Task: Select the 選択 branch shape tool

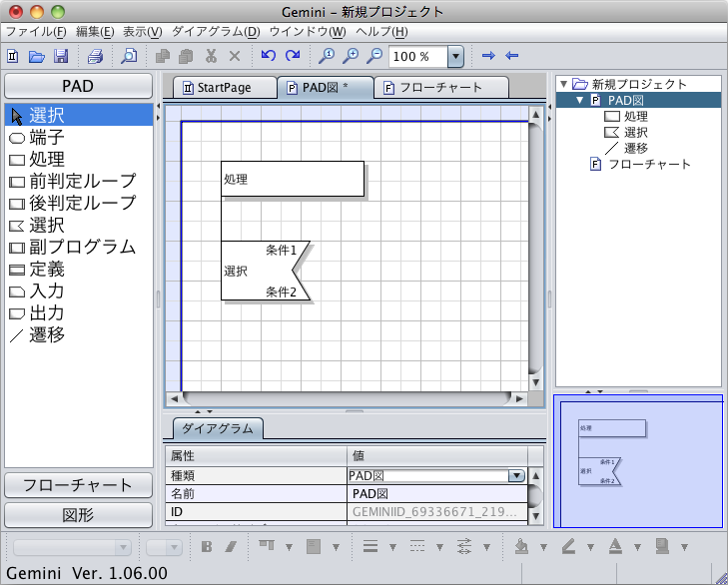Action: pyautogui.click(x=79, y=226)
